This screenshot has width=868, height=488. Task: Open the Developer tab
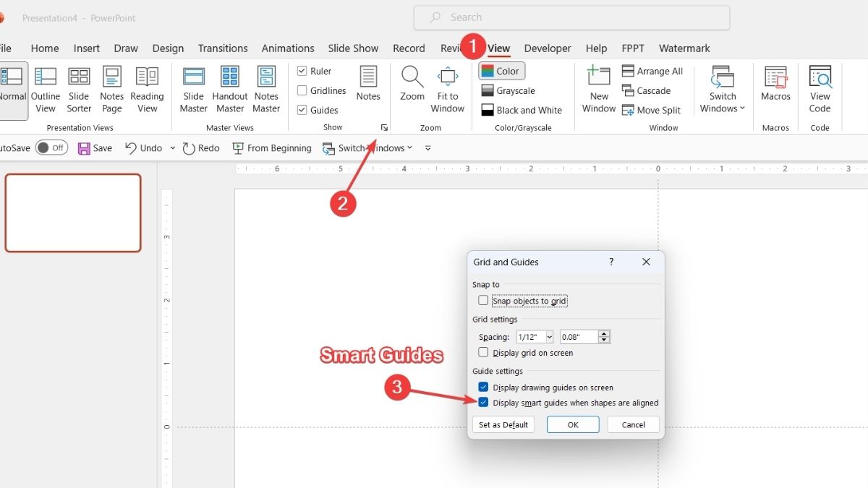click(x=548, y=48)
